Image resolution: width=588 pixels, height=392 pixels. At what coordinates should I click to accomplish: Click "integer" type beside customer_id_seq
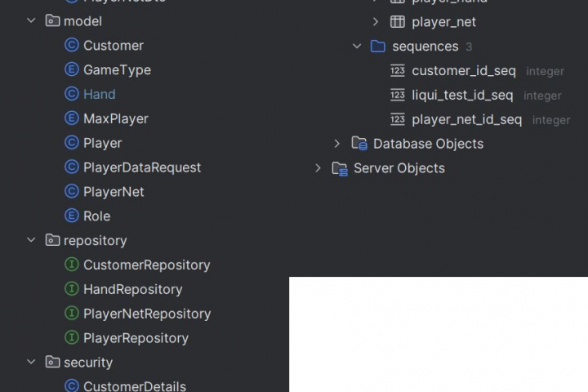click(x=545, y=71)
